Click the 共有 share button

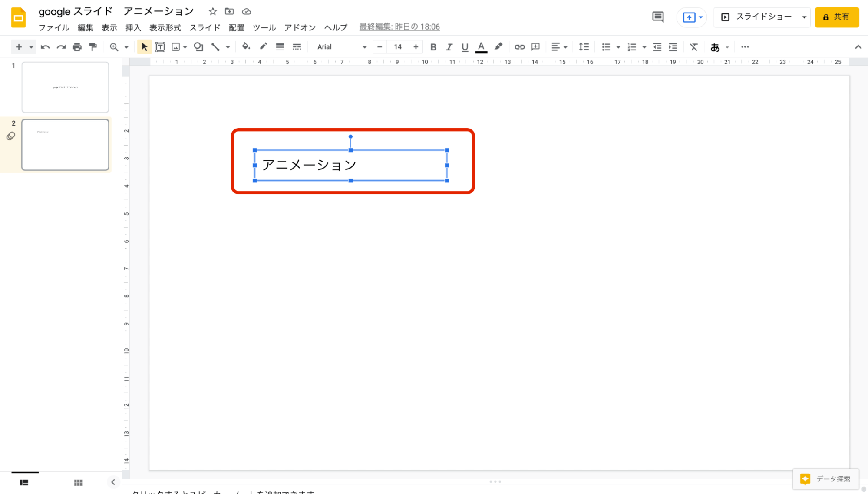pos(837,17)
